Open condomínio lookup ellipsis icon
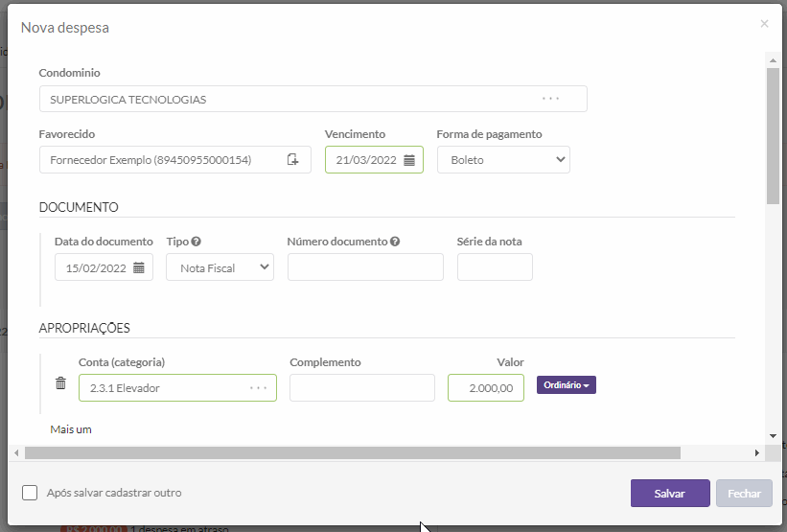The width and height of the screenshot is (787, 532). coord(550,99)
